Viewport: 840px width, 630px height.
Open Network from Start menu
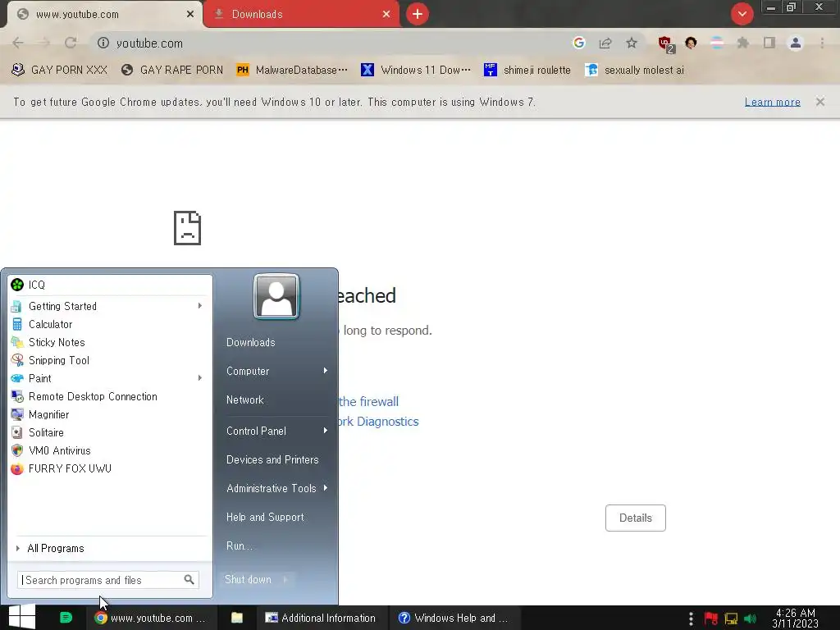[244, 399]
